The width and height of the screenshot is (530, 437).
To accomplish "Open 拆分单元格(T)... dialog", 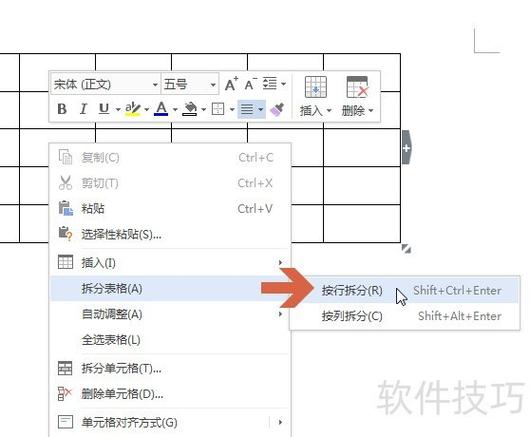I will (x=170, y=368).
